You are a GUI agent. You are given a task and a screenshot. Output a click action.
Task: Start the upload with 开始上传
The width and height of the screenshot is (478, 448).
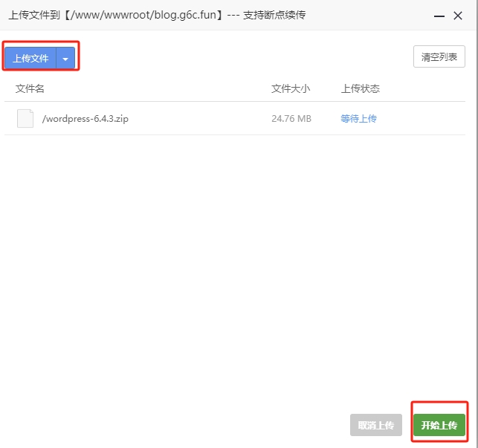tap(439, 425)
